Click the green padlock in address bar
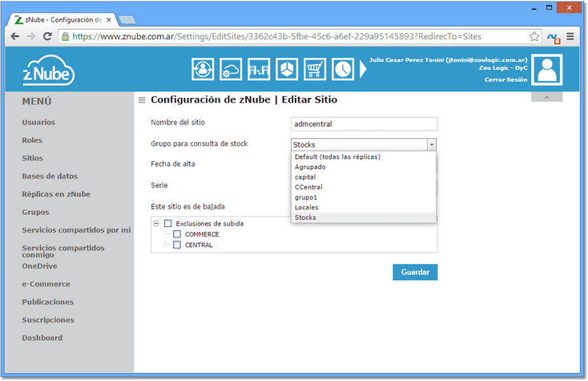This screenshot has width=588, height=381. [x=65, y=36]
